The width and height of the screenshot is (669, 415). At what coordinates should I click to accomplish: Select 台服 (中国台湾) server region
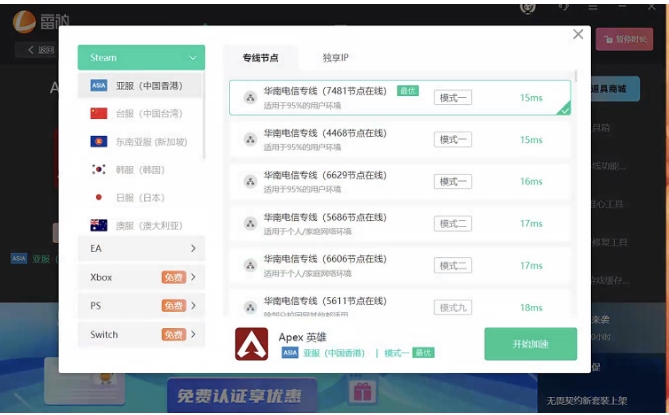[140, 113]
